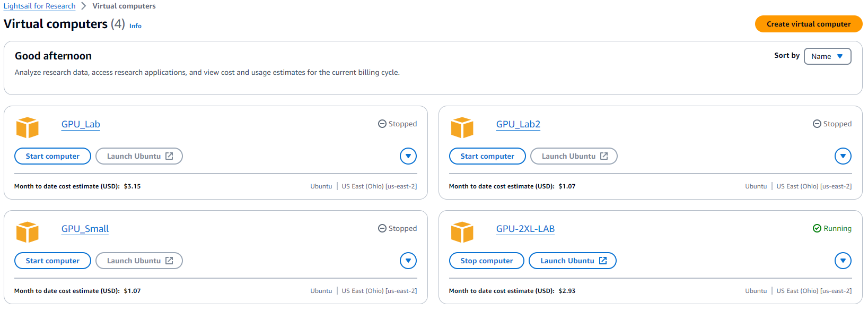Stop computer GPU-2XL-LAB
Screen dimensions: 868x310
click(x=487, y=261)
